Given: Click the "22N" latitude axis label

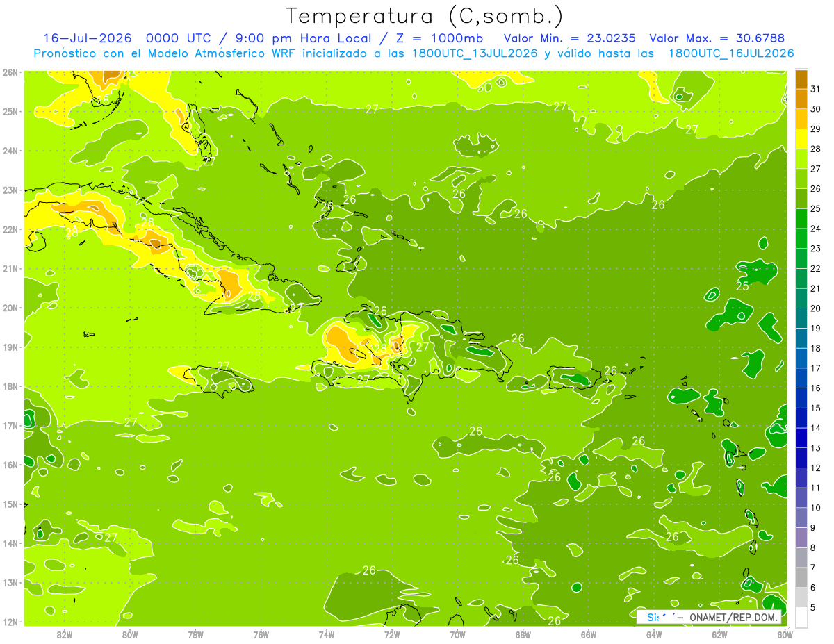Looking at the screenshot, I should pyautogui.click(x=10, y=229).
